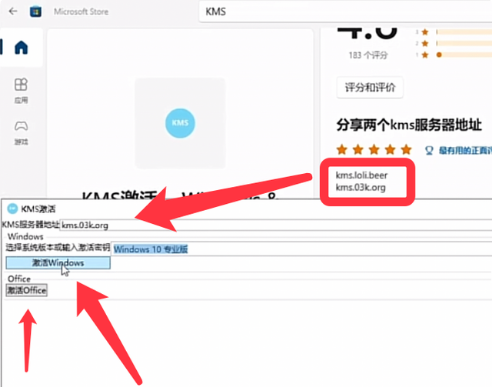Click the Microsoft Store logo icon

point(36,12)
